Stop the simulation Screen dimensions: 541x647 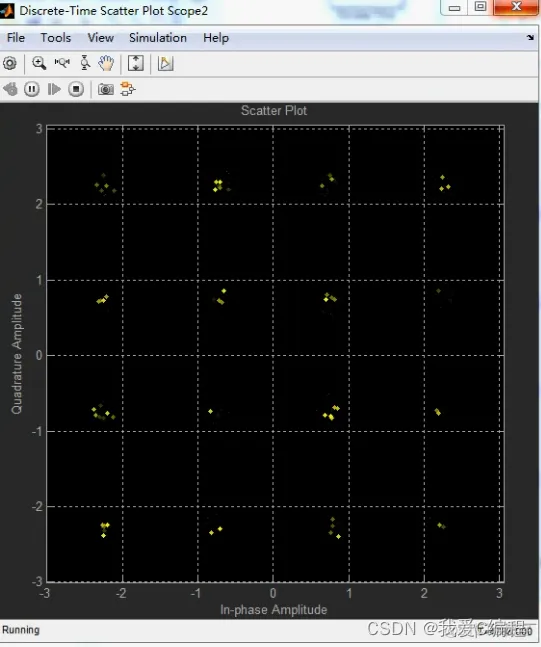click(x=76, y=89)
